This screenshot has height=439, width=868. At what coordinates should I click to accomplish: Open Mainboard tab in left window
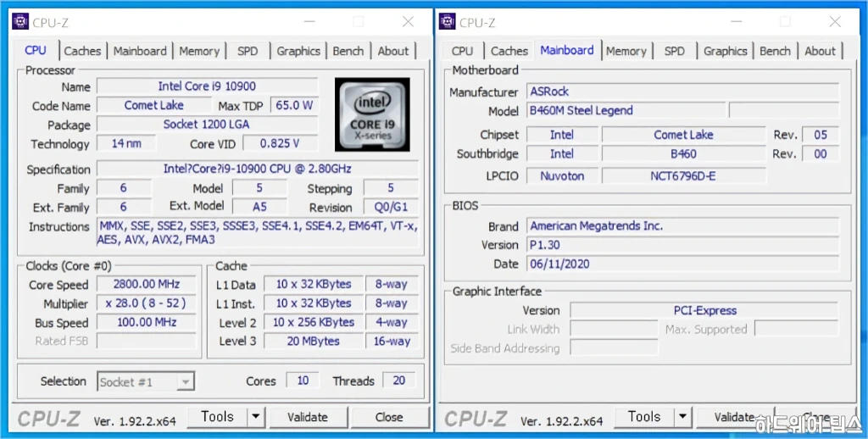(x=140, y=51)
